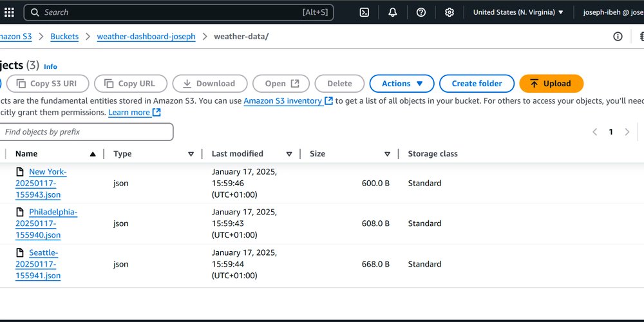Open the settings gear

(x=450, y=12)
